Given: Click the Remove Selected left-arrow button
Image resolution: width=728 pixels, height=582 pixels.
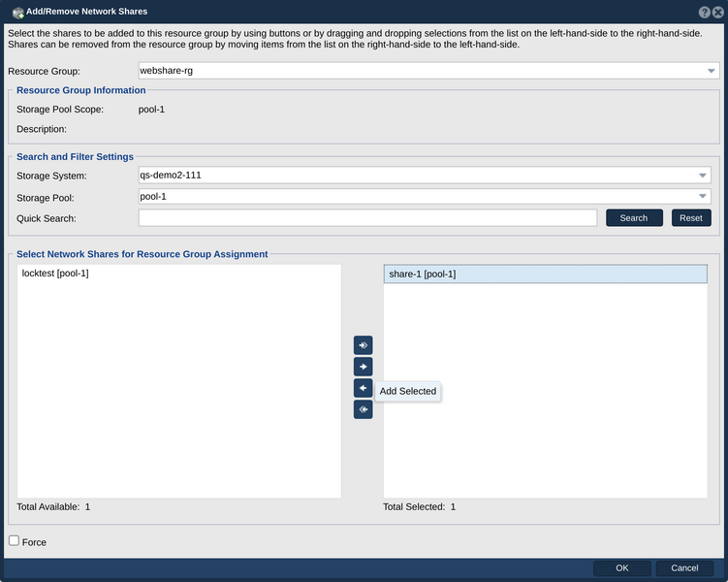Looking at the screenshot, I should 364,388.
